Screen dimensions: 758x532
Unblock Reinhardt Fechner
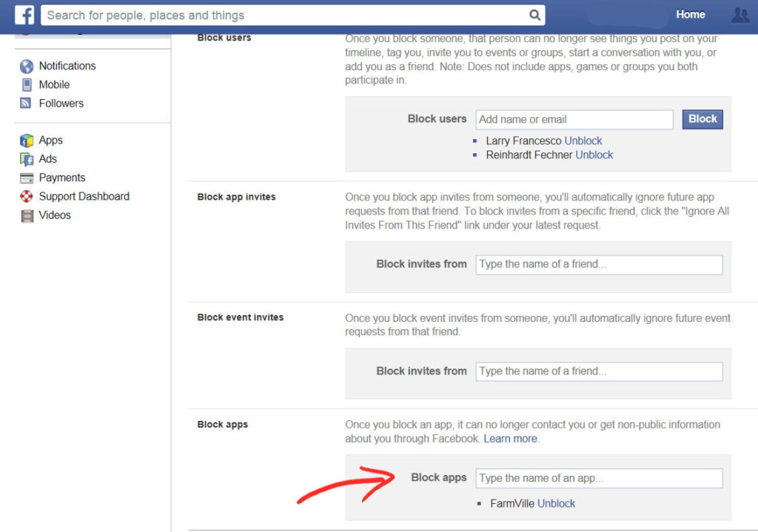pos(594,155)
